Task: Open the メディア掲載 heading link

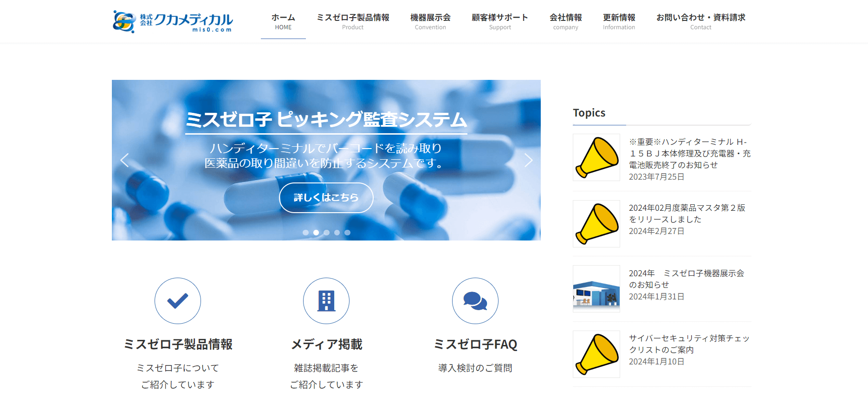Action: point(326,344)
